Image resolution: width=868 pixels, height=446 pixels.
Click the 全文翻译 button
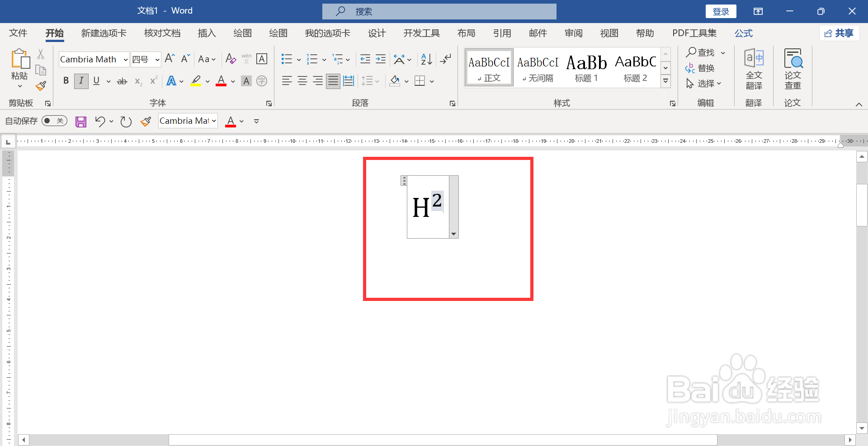(x=754, y=69)
